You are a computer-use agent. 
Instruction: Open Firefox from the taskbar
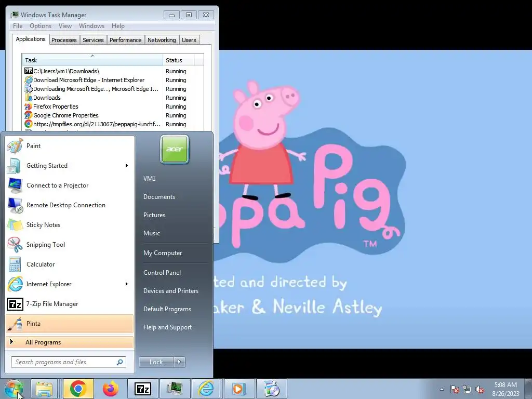click(111, 389)
